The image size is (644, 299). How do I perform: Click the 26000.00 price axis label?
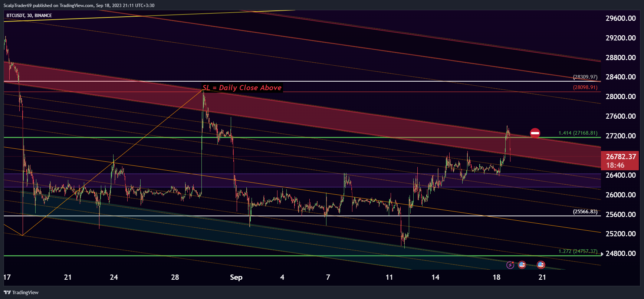[x=621, y=195]
